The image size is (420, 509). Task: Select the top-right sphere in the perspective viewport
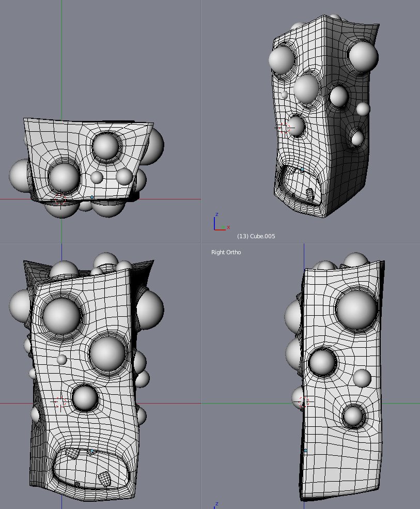(x=363, y=56)
